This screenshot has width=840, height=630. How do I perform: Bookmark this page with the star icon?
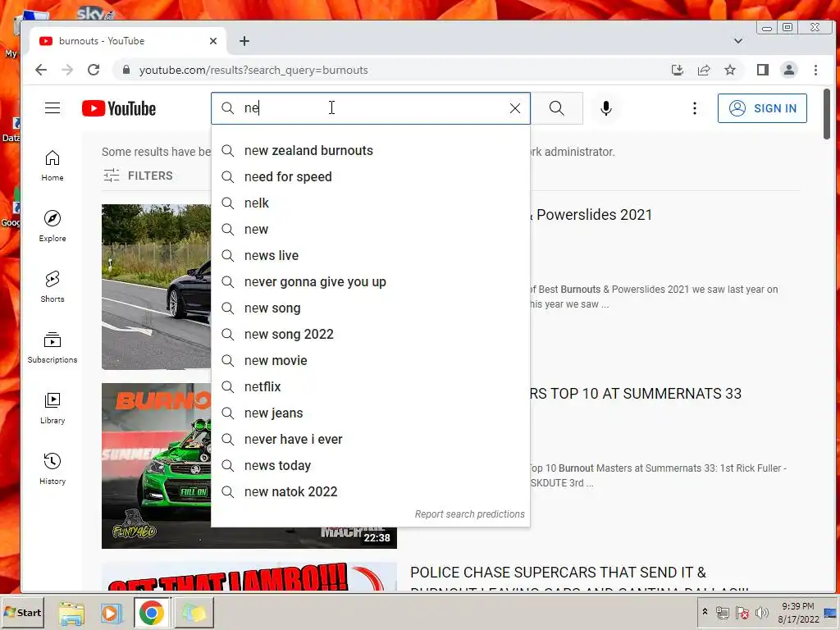(729, 70)
